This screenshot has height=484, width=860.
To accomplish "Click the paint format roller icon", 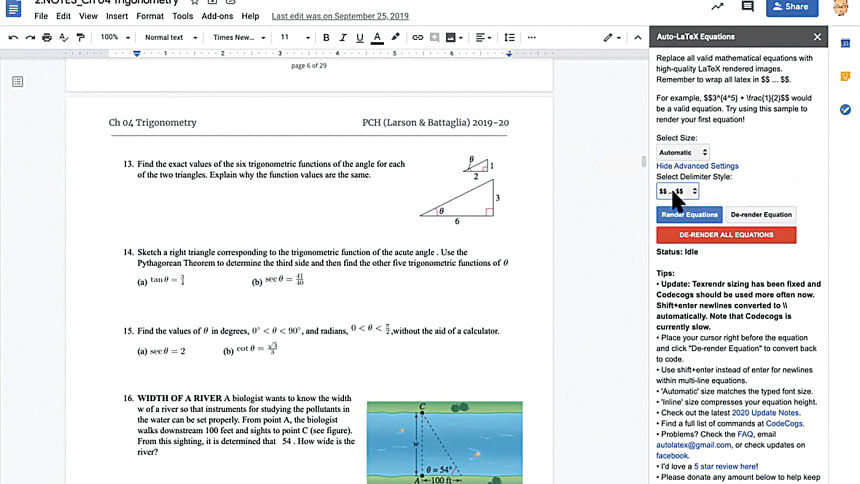I will click(81, 37).
